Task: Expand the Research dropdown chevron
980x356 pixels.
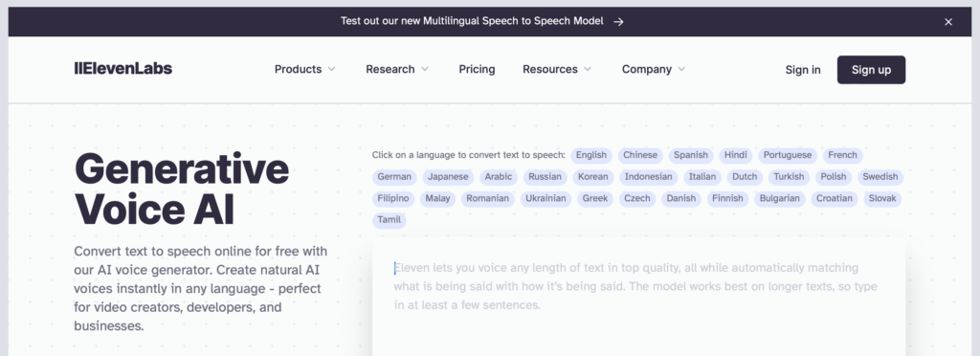Action: [425, 69]
